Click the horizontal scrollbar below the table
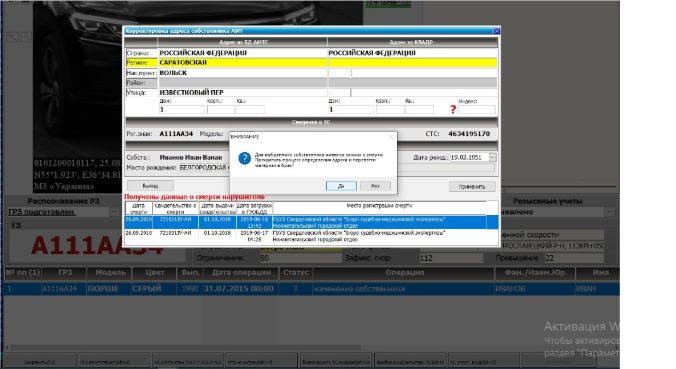Viewport: 676px width, 369px height. (x=310, y=347)
